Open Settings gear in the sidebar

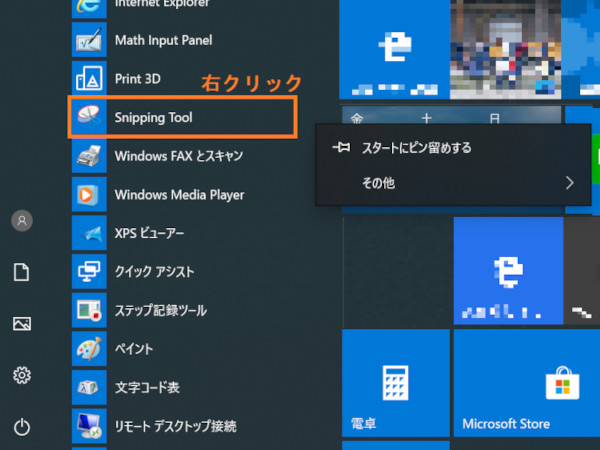[22, 375]
